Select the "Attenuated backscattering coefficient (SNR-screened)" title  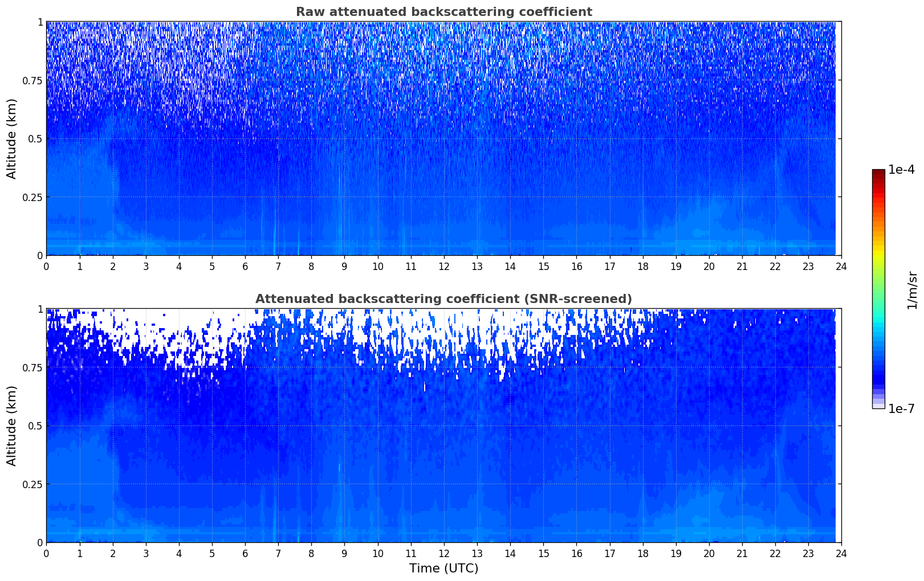(x=443, y=299)
